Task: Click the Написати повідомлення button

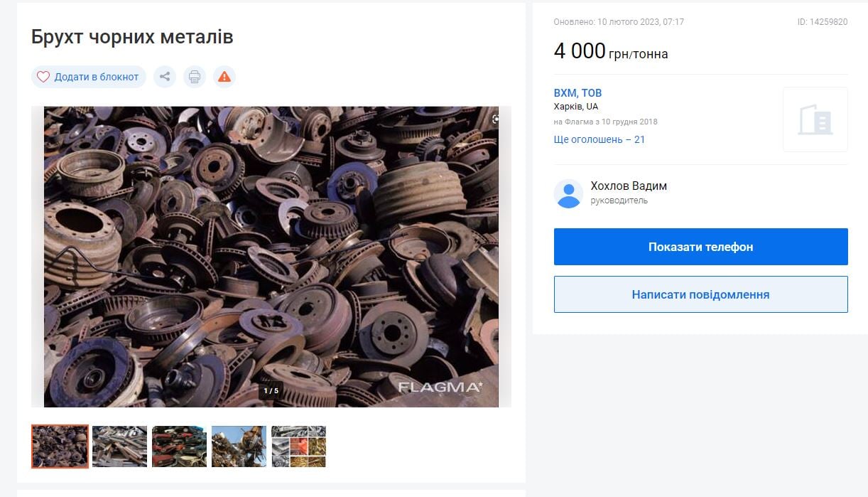Action: pyautogui.click(x=700, y=294)
